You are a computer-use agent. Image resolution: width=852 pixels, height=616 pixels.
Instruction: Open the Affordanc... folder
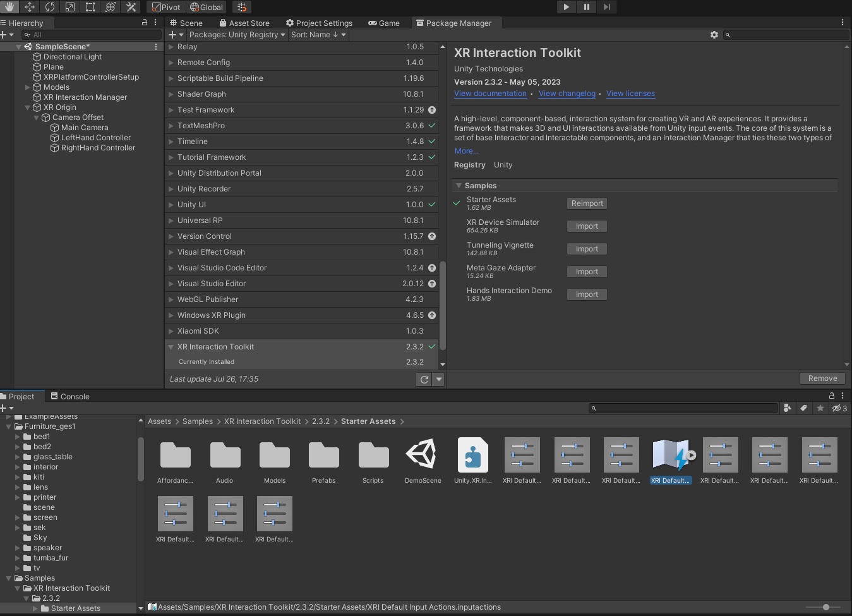pos(175,461)
